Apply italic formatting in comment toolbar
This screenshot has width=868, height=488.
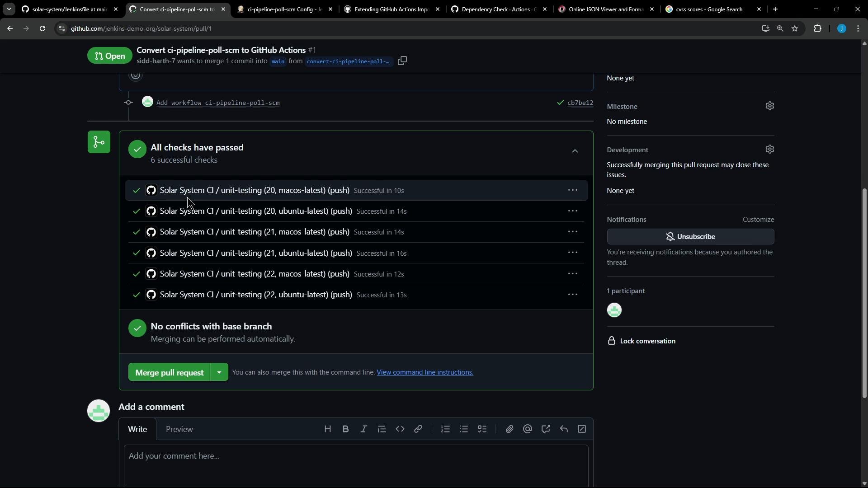click(x=364, y=429)
